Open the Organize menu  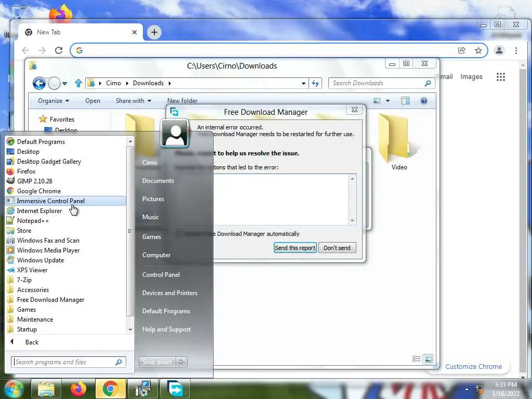coord(54,101)
